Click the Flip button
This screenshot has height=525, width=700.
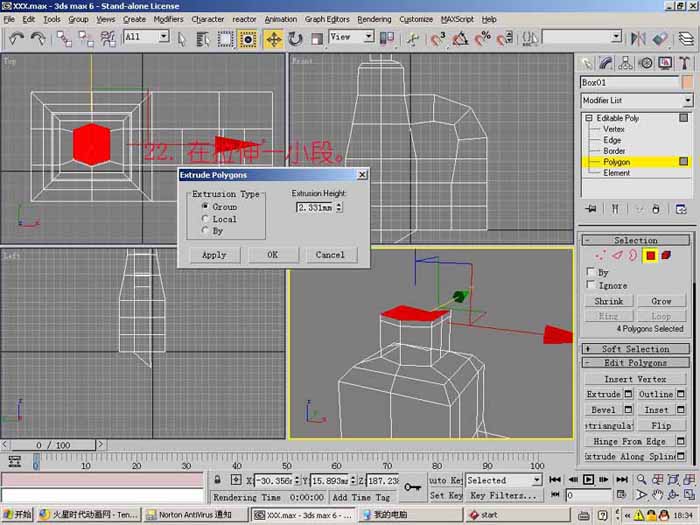[x=661, y=425]
